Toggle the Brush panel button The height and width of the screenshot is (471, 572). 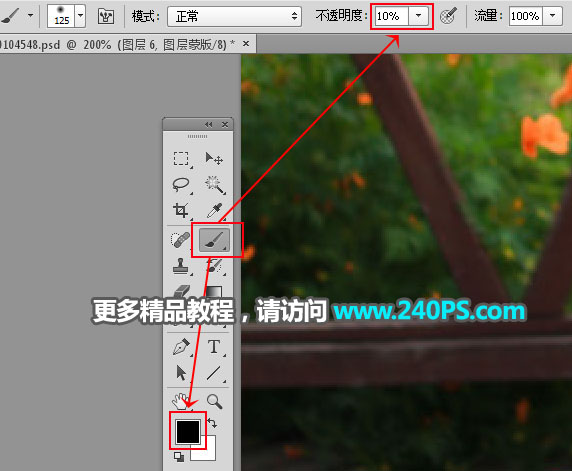tap(106, 16)
